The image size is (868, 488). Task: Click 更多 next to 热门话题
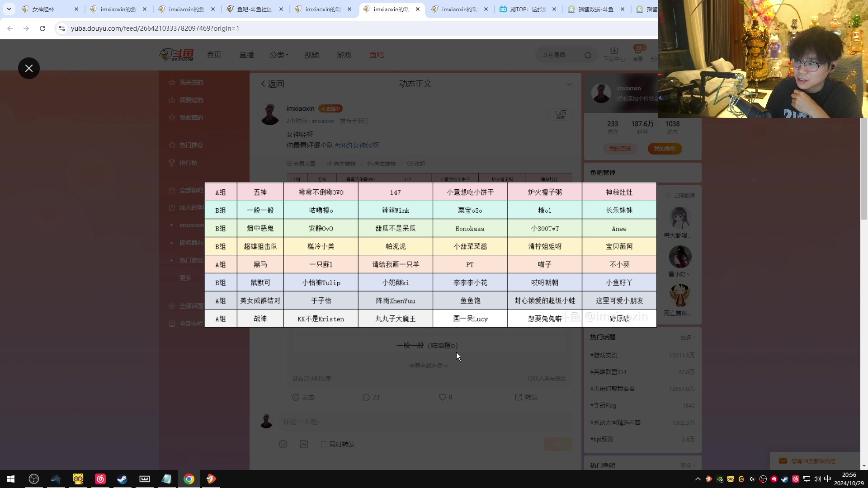coord(688,338)
